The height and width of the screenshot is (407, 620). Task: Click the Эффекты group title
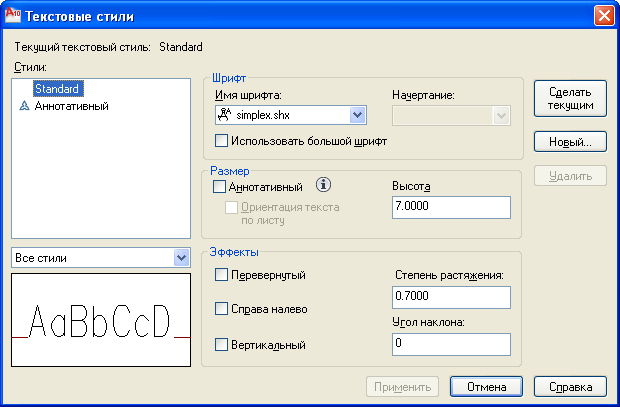click(x=234, y=252)
